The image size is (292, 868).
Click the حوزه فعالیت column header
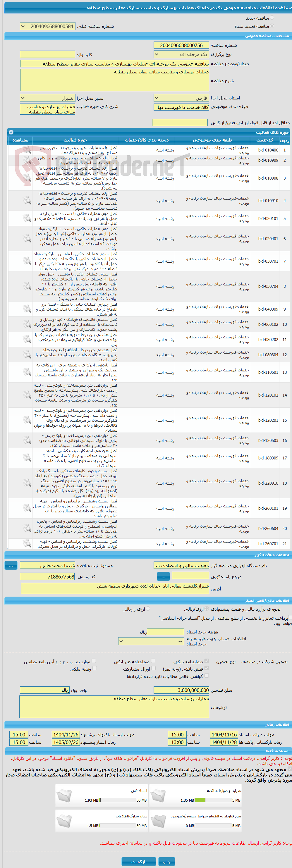pos(75,140)
